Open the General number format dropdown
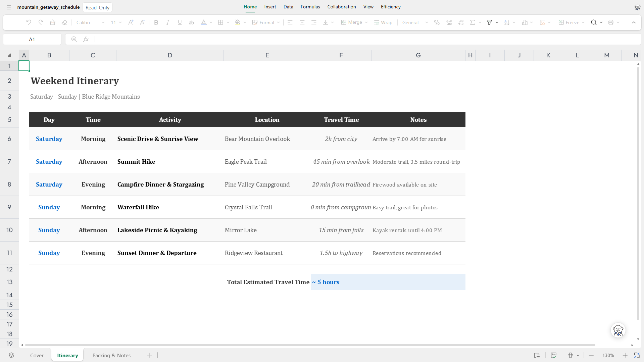This screenshot has height=362, width=644. click(x=415, y=22)
